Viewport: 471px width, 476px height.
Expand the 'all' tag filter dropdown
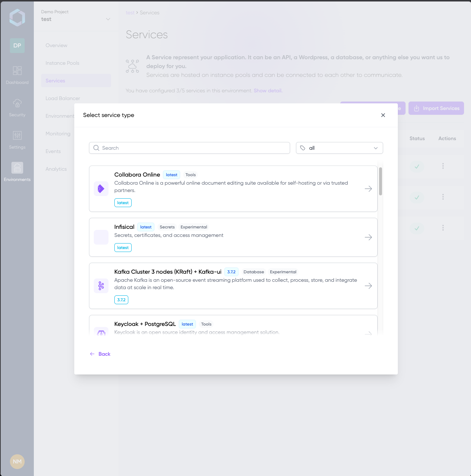point(339,148)
